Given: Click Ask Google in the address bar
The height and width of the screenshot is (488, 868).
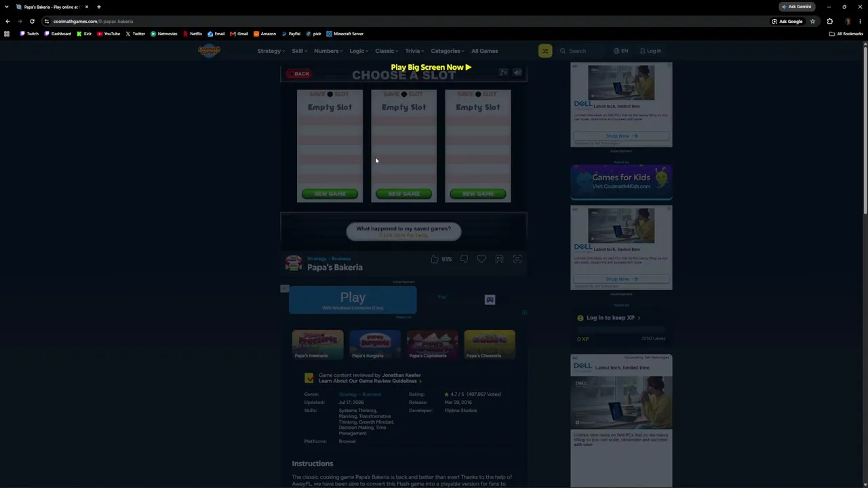Looking at the screenshot, I should click(787, 21).
